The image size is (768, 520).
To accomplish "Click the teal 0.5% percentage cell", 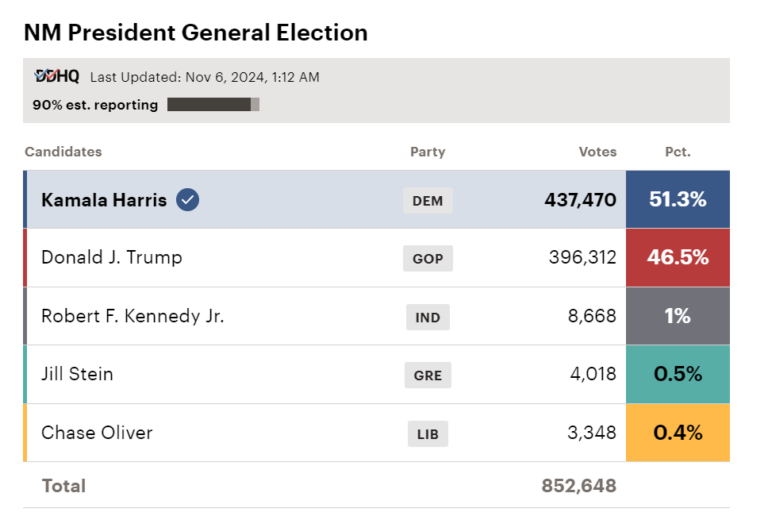I will click(677, 375).
